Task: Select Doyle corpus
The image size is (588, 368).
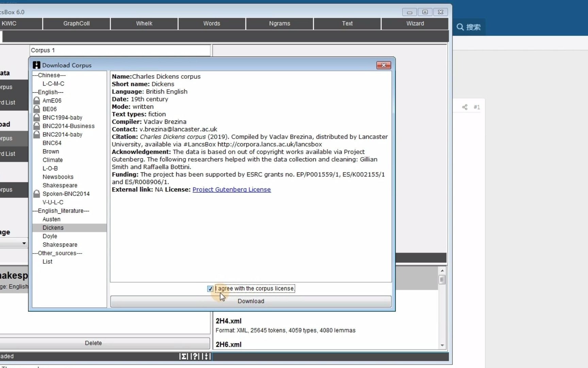Action: coord(50,236)
